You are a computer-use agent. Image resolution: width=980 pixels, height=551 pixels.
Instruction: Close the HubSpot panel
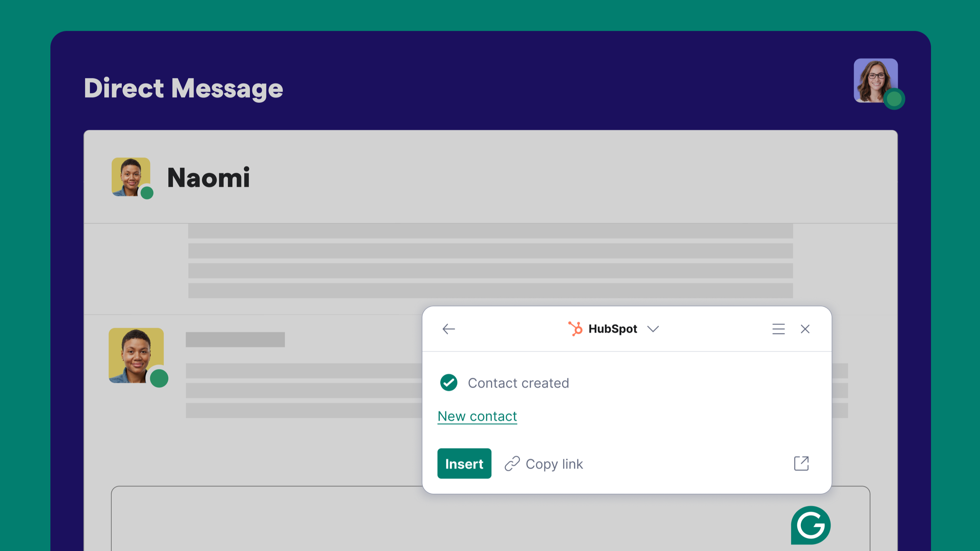click(x=805, y=329)
